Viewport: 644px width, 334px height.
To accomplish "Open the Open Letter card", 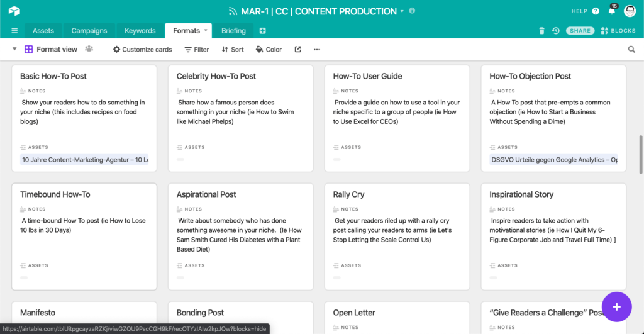I will [x=397, y=318].
